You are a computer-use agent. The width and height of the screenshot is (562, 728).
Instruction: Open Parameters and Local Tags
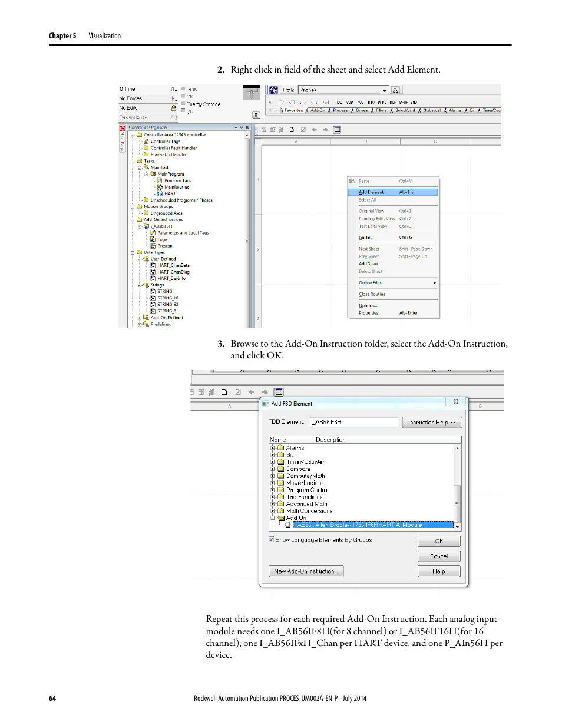click(x=183, y=233)
